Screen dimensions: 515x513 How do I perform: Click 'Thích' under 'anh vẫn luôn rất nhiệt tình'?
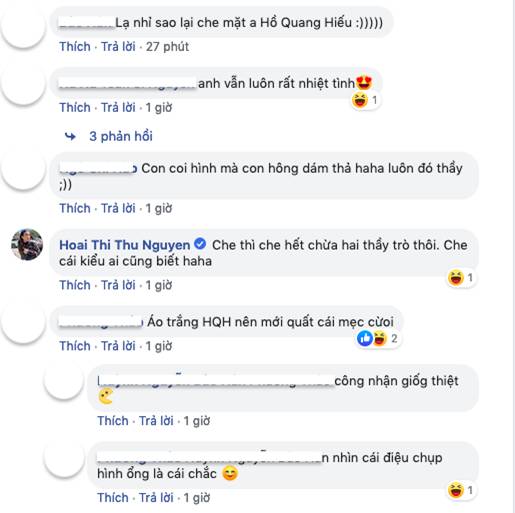[75, 108]
